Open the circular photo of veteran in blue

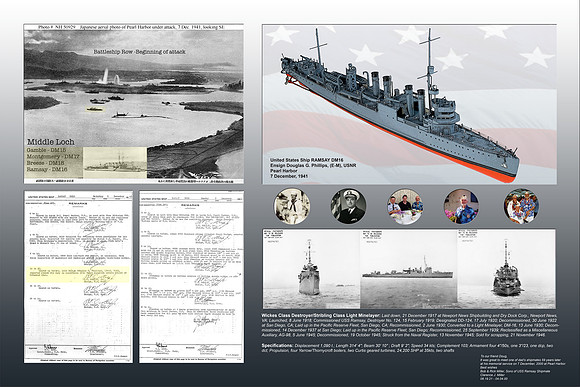coord(461,206)
